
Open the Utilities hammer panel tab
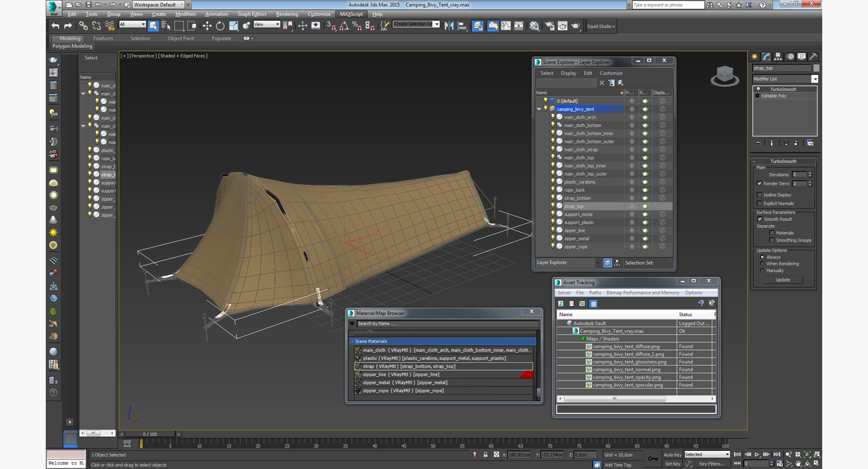[813, 57]
